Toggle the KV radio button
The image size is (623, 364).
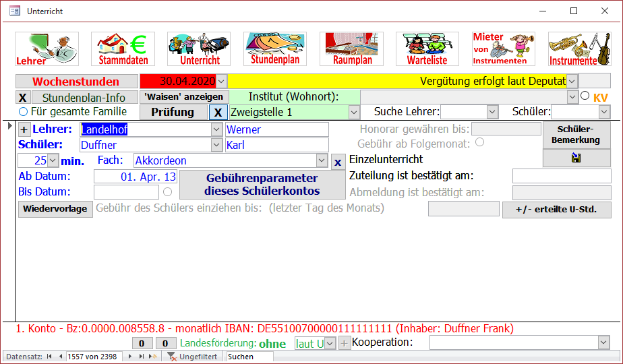tap(585, 96)
